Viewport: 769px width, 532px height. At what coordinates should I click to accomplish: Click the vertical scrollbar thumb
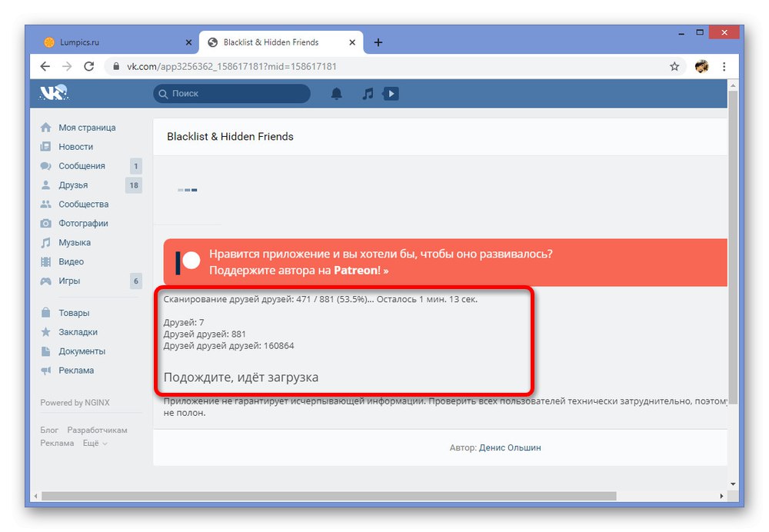[x=733, y=247]
